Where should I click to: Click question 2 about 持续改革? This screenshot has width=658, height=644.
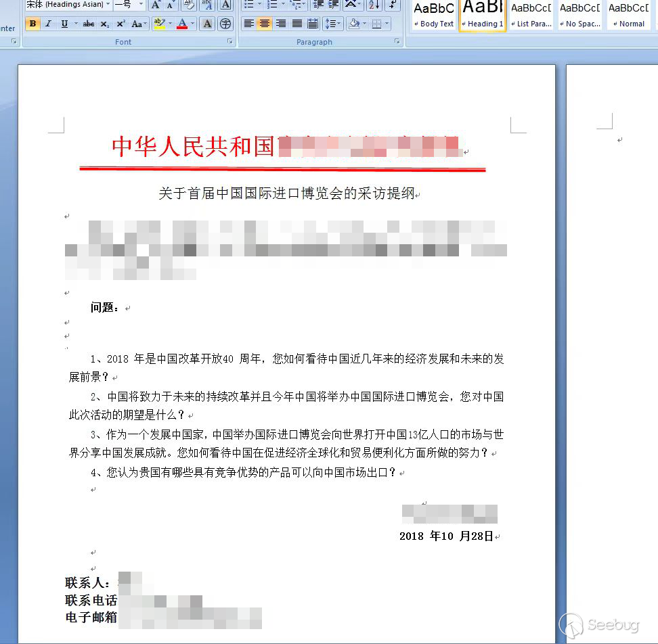(286, 405)
